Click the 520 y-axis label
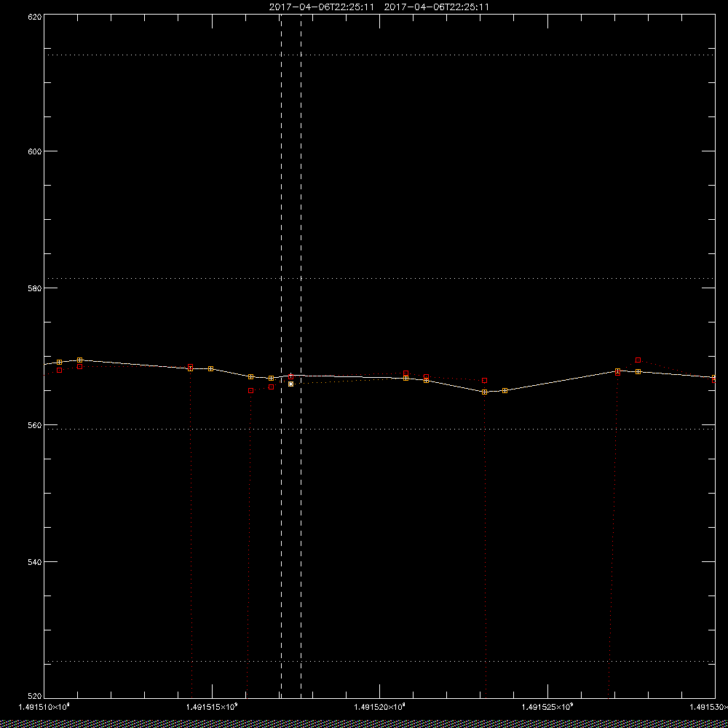The height and width of the screenshot is (728, 728). [35, 695]
